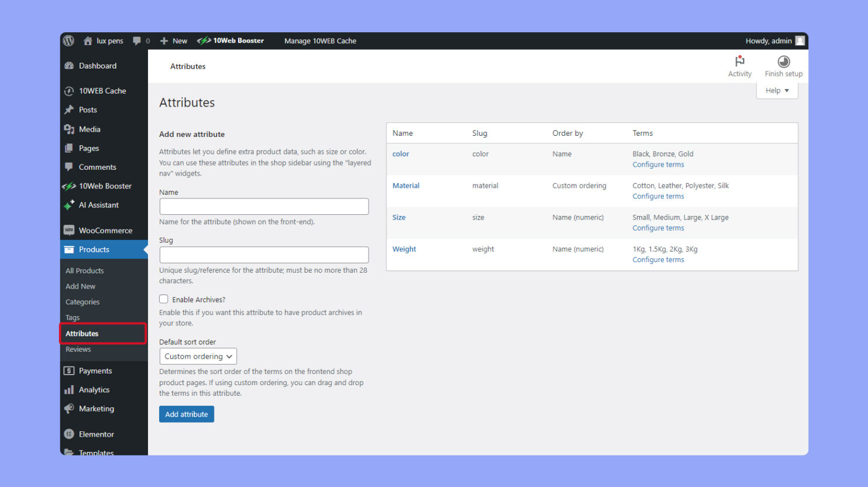The height and width of the screenshot is (487, 868).
Task: Open the Default sort order dropdown
Action: pos(198,356)
